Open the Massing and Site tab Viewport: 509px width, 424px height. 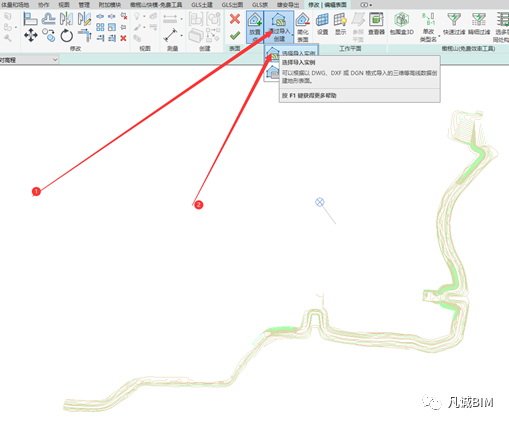(15, 5)
